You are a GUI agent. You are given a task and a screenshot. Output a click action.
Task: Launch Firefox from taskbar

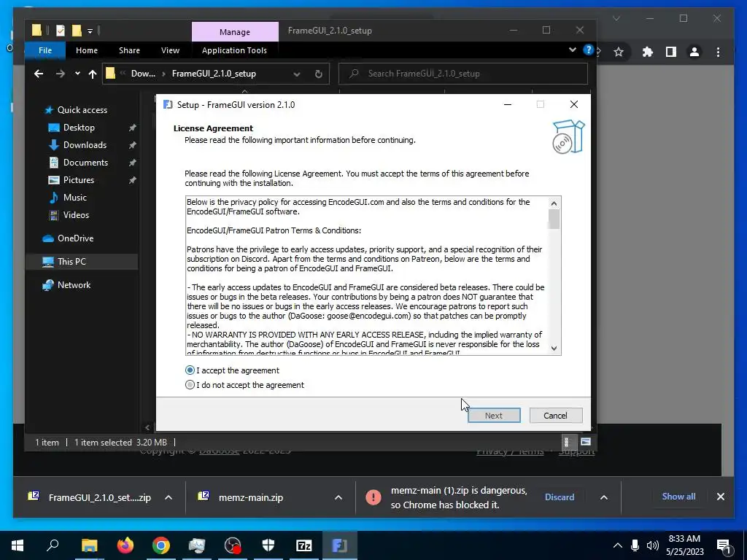(x=125, y=545)
